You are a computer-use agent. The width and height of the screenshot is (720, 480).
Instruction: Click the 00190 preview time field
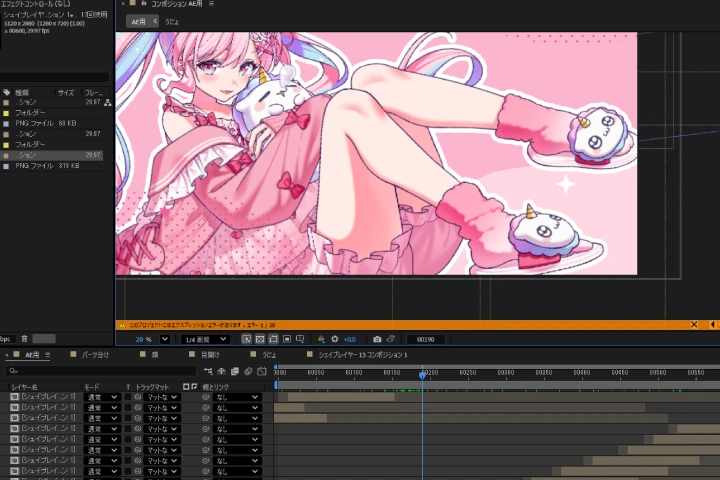click(425, 339)
